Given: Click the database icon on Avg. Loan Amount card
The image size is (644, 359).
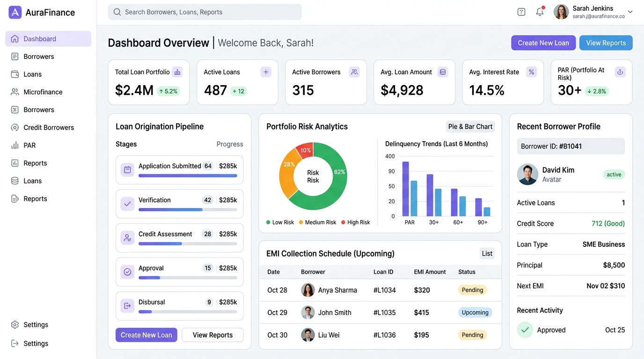Looking at the screenshot, I should [443, 72].
